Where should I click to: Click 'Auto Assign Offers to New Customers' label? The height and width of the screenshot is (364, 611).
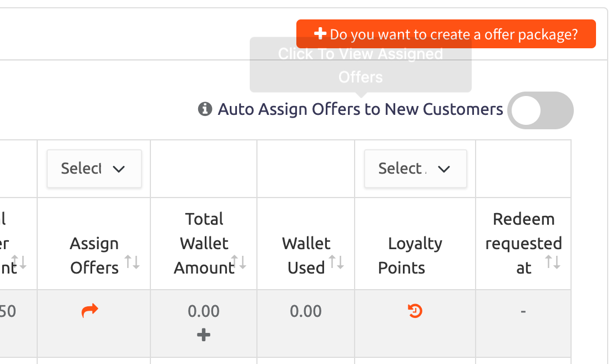[360, 109]
